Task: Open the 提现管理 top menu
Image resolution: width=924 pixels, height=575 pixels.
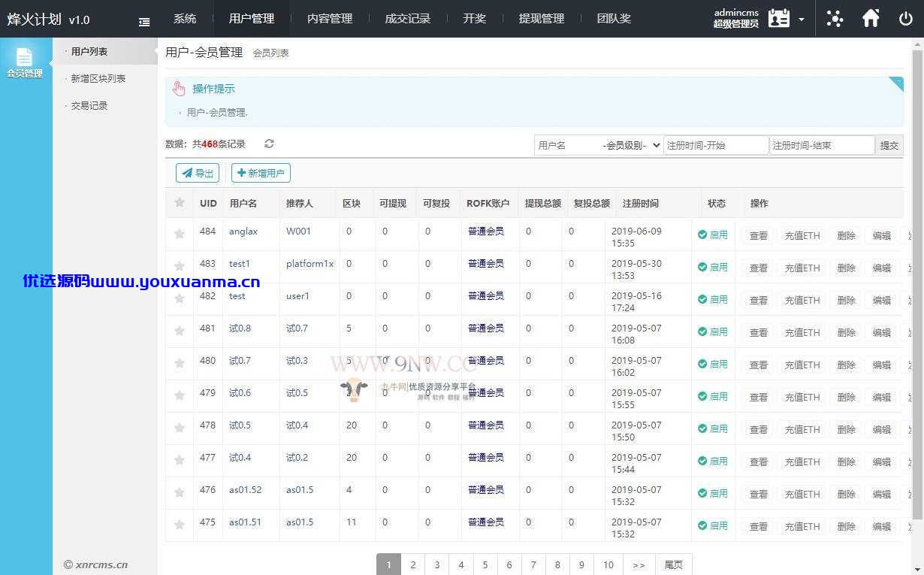Action: coord(542,19)
